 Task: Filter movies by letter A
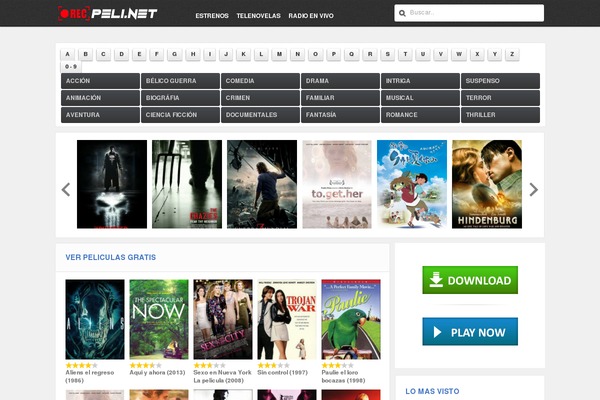67,54
